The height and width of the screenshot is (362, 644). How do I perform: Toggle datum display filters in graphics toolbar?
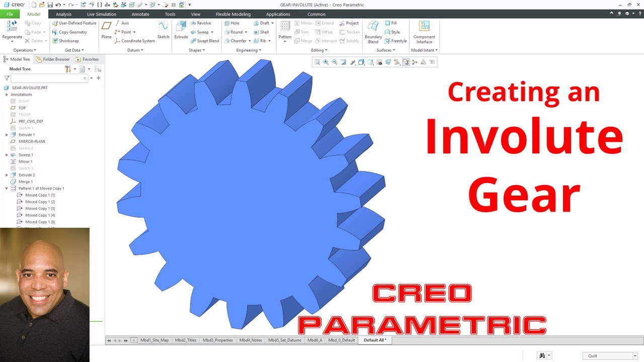397,62
